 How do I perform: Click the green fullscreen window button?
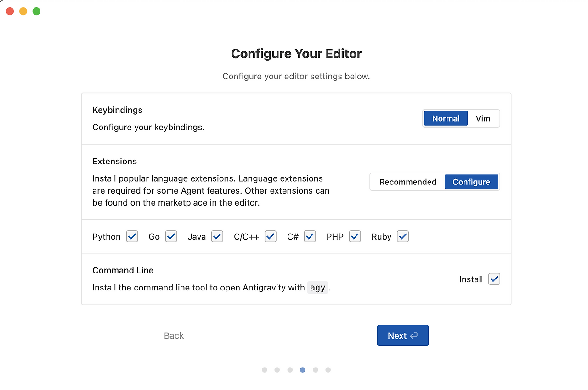coord(36,11)
